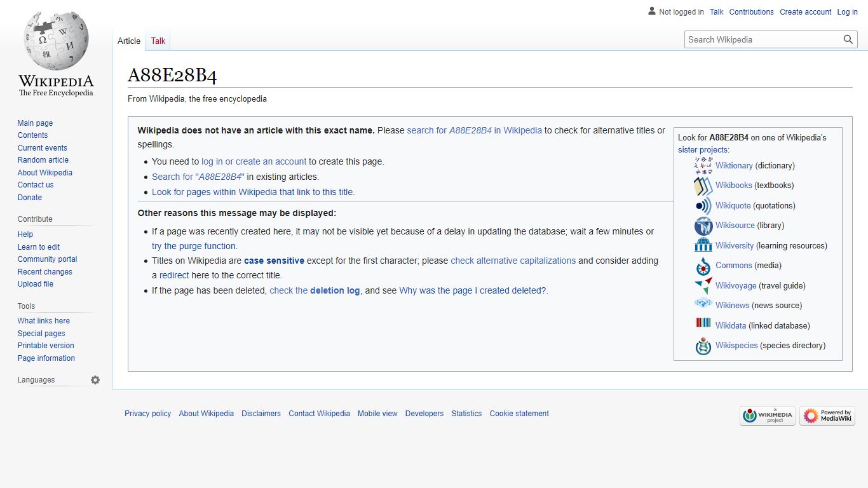
Task: Open What links here tool
Action: click(x=44, y=321)
